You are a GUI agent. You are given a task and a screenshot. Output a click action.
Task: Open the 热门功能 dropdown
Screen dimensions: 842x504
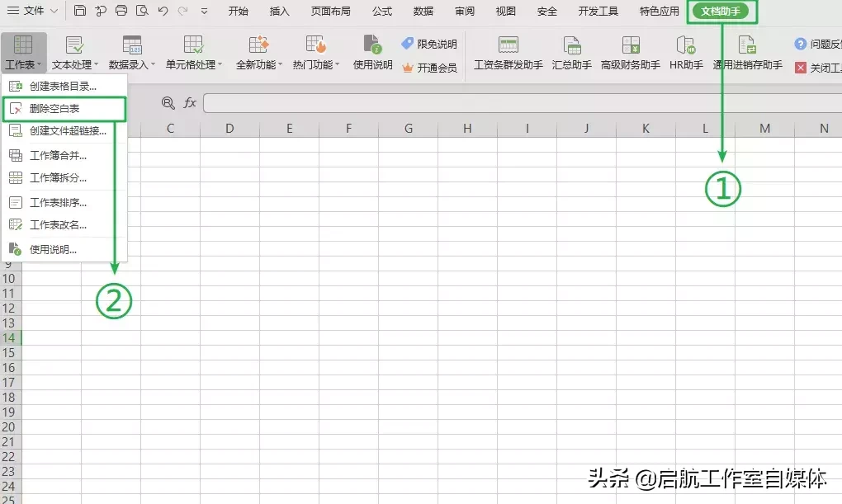[x=315, y=52]
